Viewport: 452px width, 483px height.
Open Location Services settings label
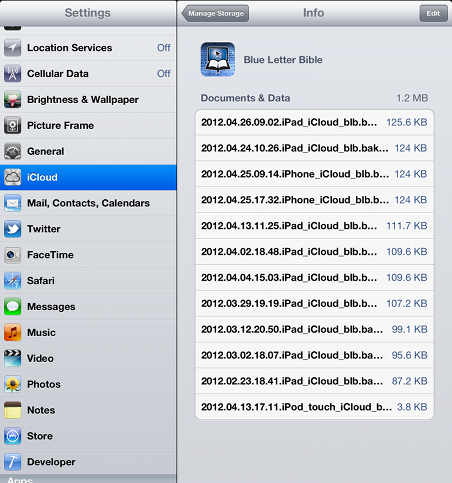click(70, 48)
